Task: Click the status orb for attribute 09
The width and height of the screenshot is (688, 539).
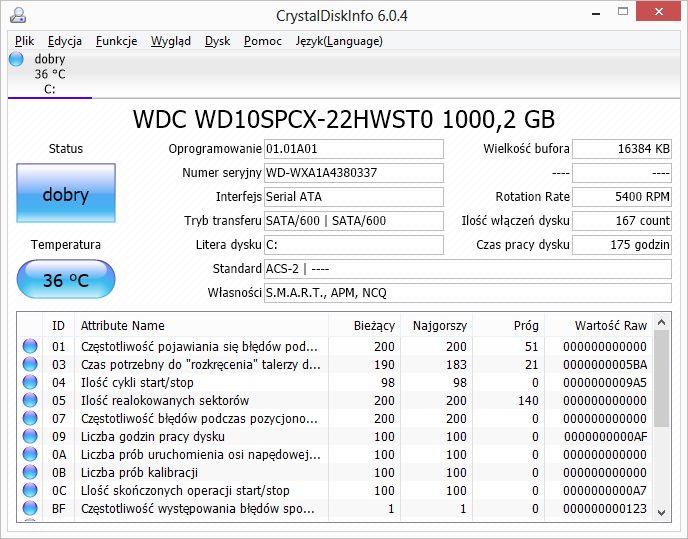Action: [30, 436]
